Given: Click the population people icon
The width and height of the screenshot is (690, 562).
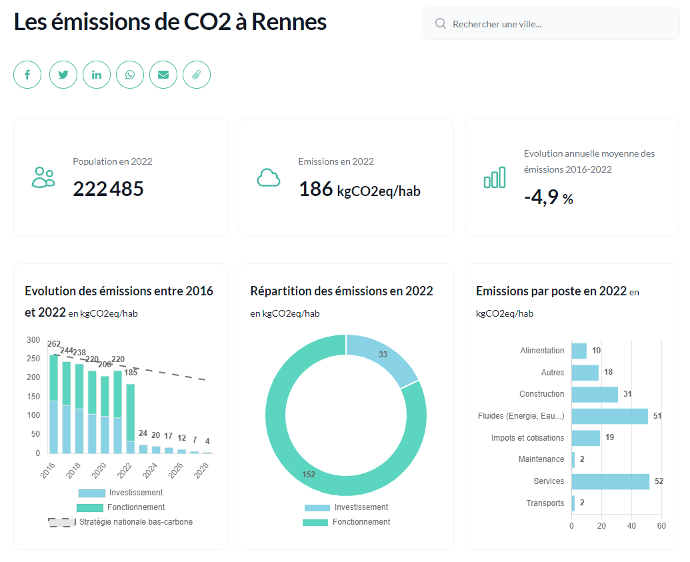Looking at the screenshot, I should point(43,177).
